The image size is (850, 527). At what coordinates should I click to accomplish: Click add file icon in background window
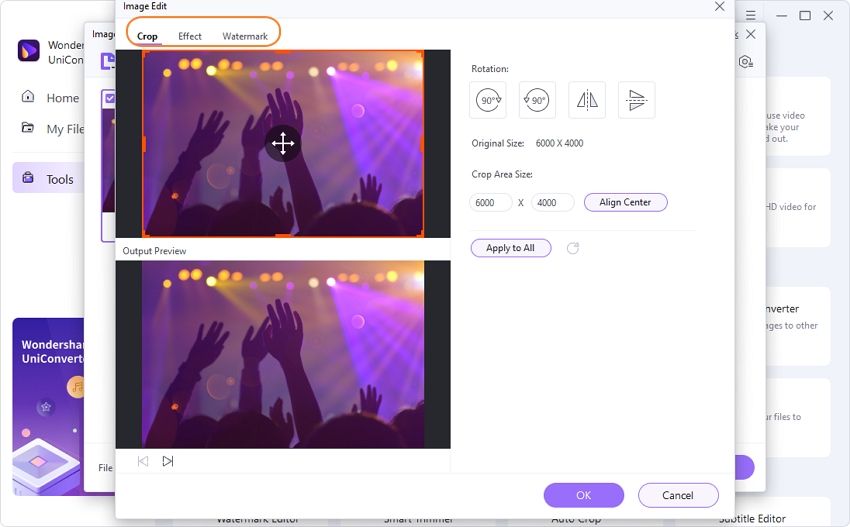click(108, 61)
